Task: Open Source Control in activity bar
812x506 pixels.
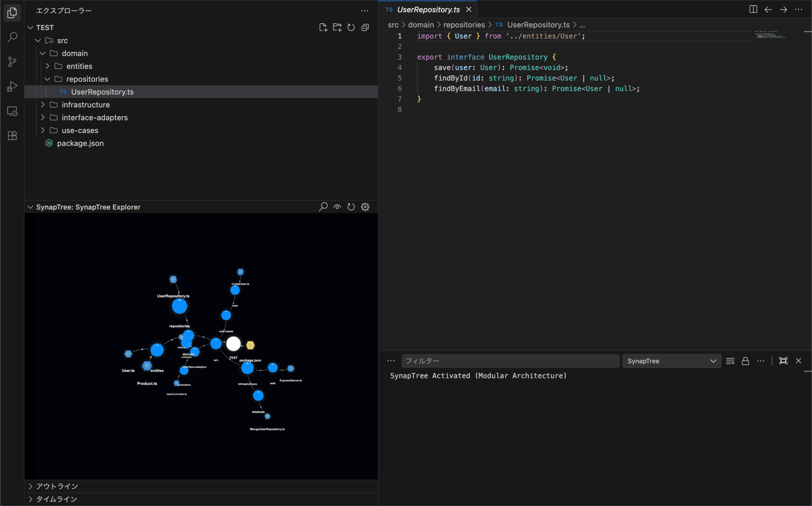Action: point(12,62)
